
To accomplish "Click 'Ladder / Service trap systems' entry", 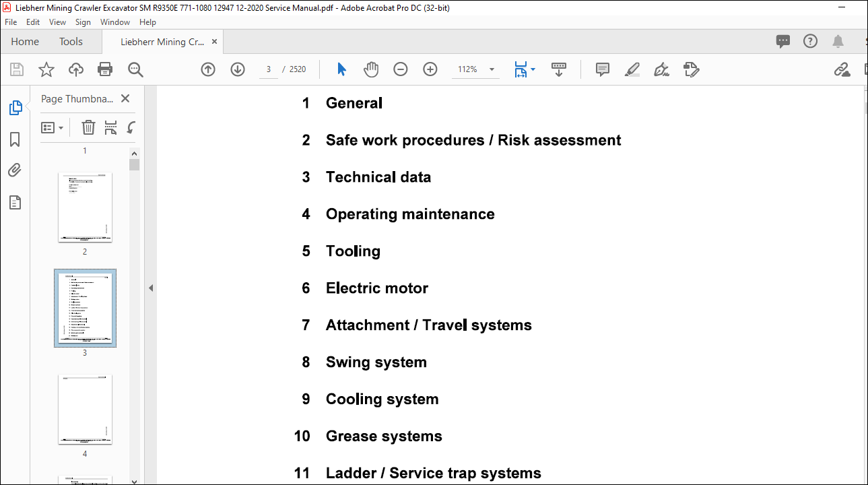I will 434,474.
